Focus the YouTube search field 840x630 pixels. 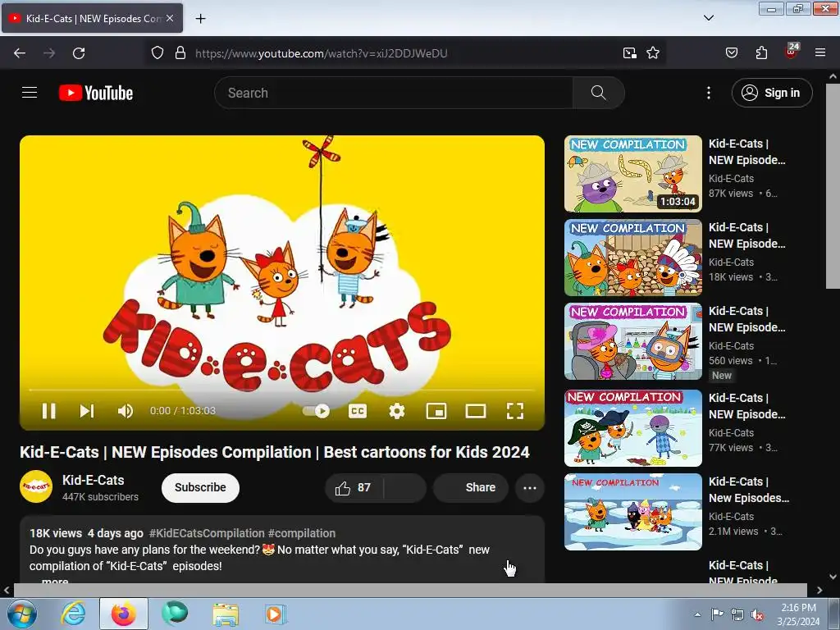pyautogui.click(x=394, y=93)
